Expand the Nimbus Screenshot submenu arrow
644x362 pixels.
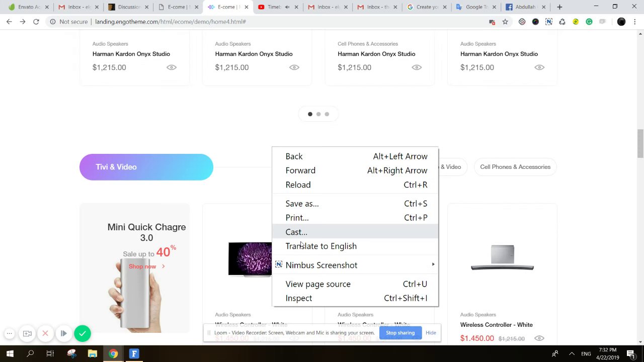pos(433,264)
